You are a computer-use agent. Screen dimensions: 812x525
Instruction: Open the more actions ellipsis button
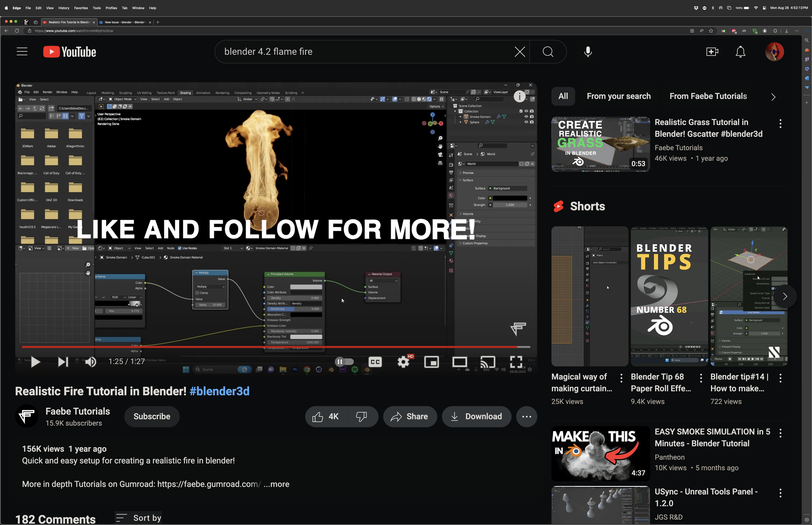527,417
